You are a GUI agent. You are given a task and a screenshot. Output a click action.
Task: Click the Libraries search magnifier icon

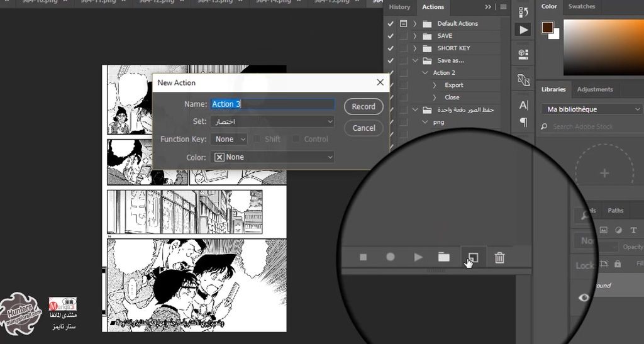[x=544, y=126]
